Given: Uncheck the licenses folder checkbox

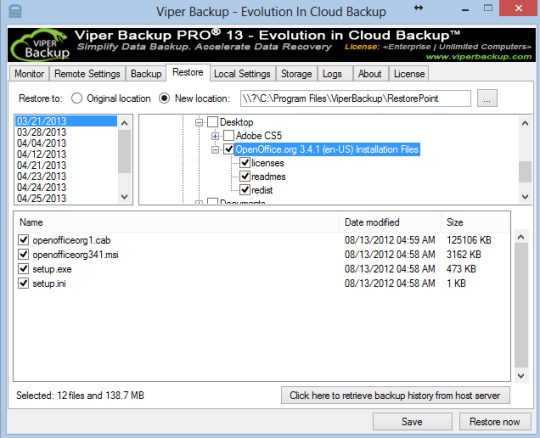Looking at the screenshot, I should 245,163.
